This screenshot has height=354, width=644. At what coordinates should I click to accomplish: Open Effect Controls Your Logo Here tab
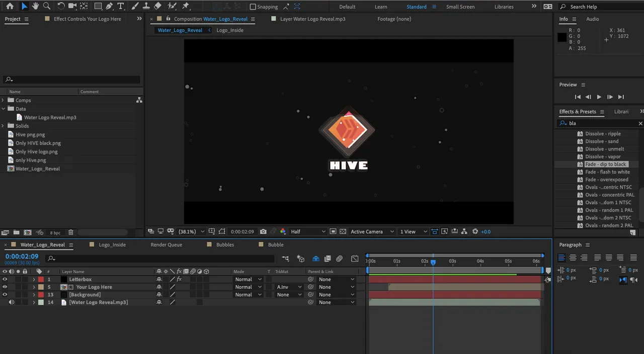click(x=88, y=19)
